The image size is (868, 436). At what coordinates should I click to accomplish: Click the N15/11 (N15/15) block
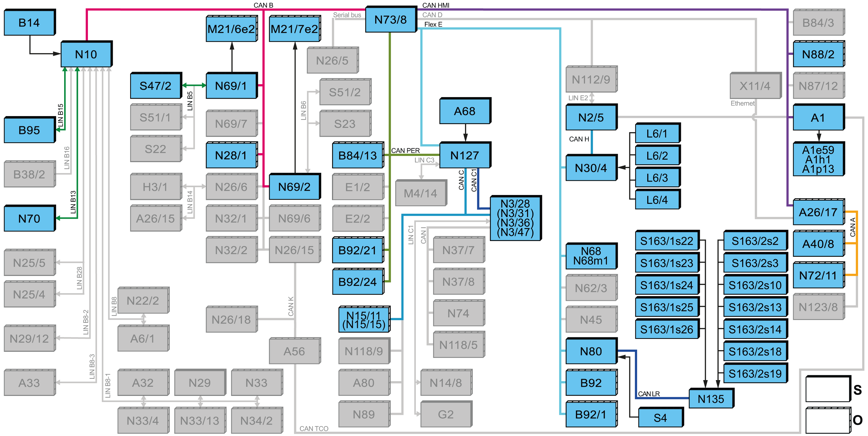tap(364, 319)
